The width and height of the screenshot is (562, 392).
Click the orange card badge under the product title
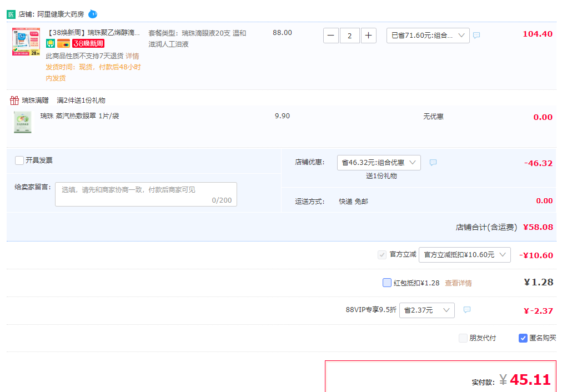coord(63,44)
